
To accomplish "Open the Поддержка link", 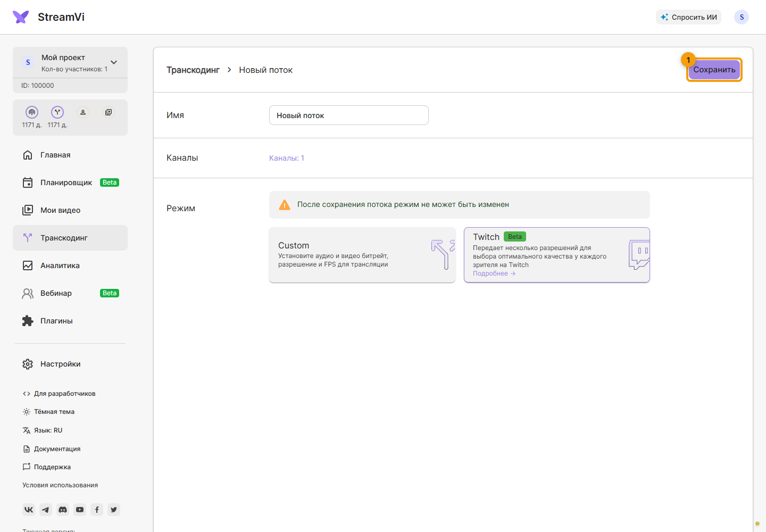I will 47,467.
